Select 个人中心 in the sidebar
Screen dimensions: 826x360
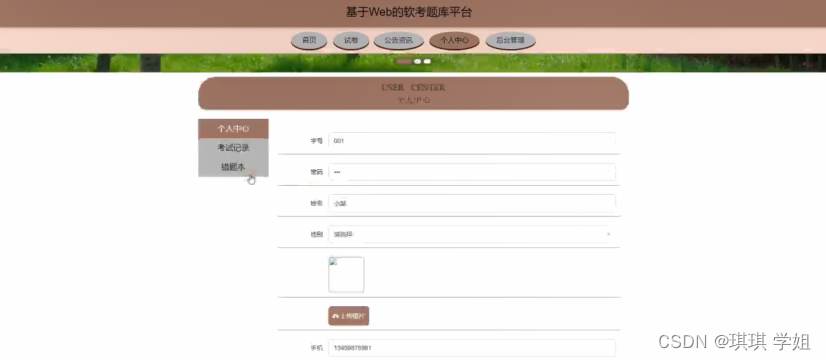point(233,129)
